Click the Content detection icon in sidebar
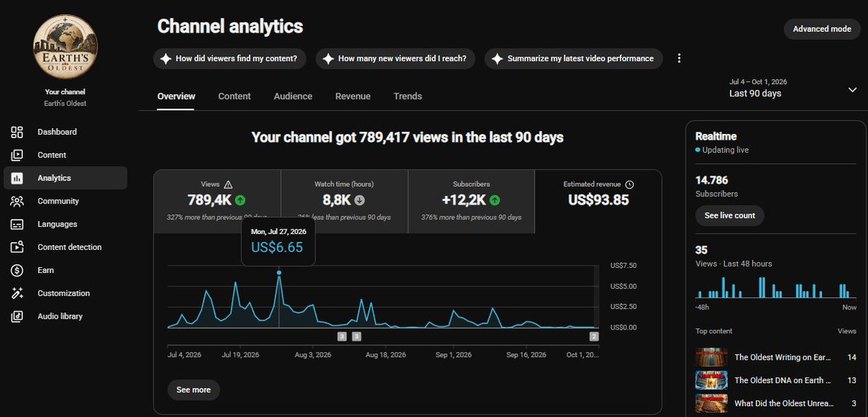868x417 pixels. (x=17, y=247)
